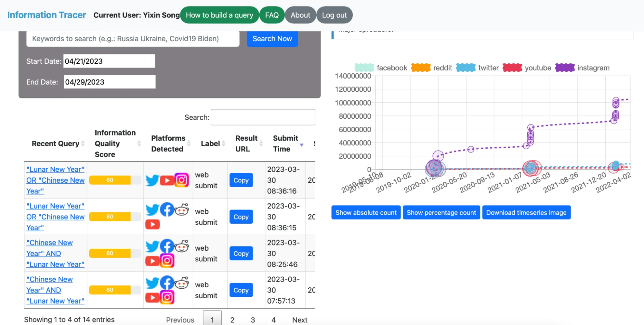Click the YouTube icon in last query row
This screenshot has width=644, height=325.
tap(152, 297)
